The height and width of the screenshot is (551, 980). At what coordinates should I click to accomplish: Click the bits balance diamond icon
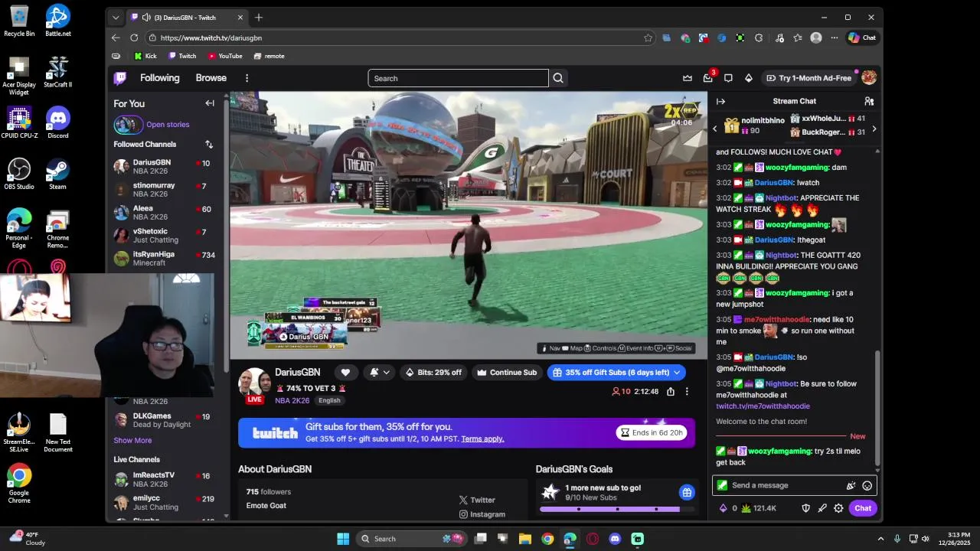pyautogui.click(x=724, y=508)
